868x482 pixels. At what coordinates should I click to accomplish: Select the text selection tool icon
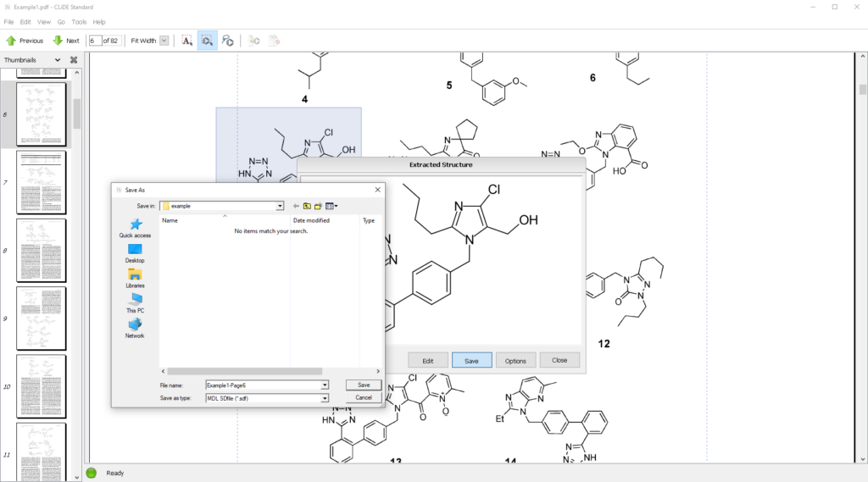[187, 41]
